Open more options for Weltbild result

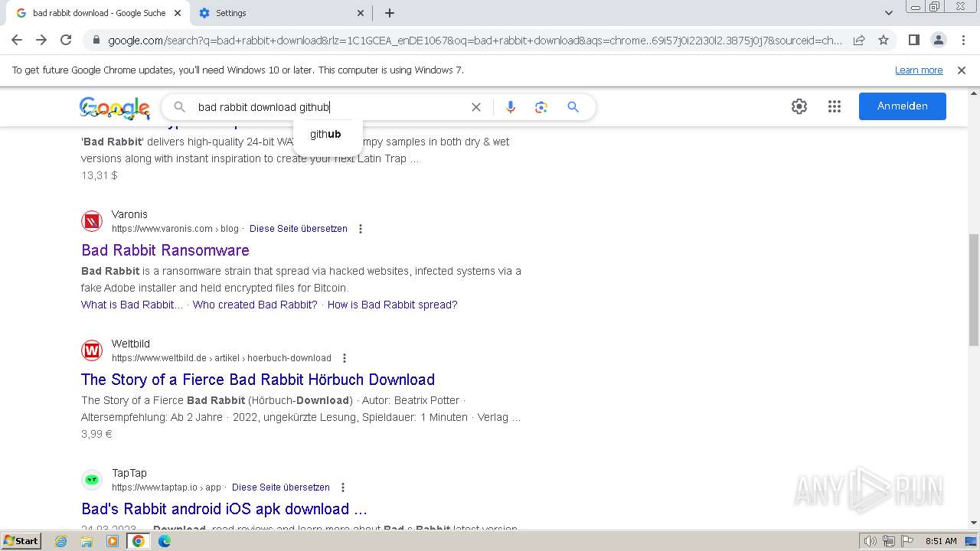(345, 358)
